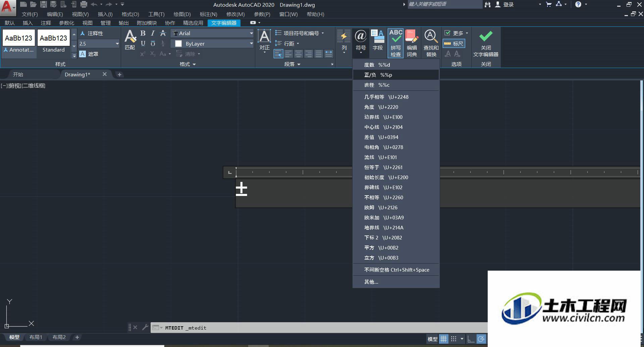Insert the Almost Equal \U+2248 symbol

coord(396,97)
